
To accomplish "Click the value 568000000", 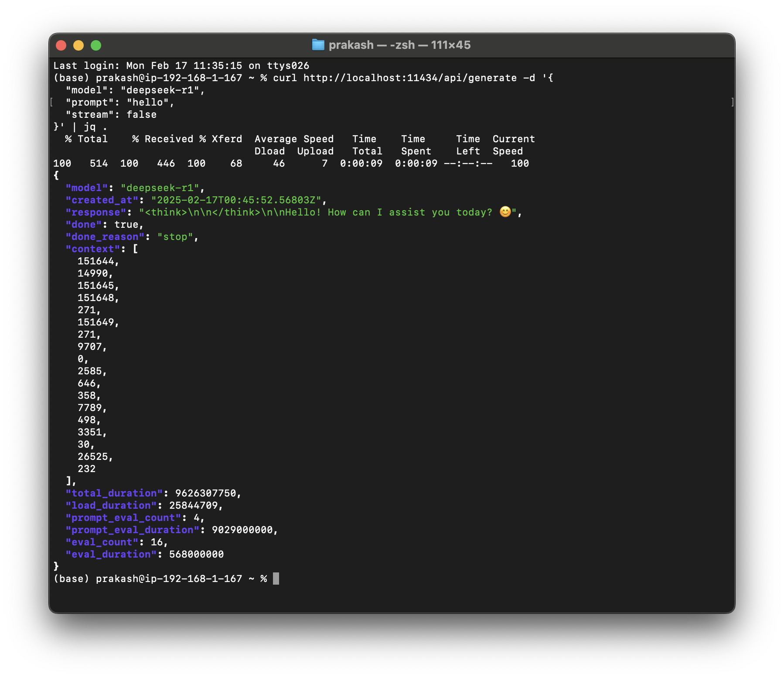I will [196, 555].
